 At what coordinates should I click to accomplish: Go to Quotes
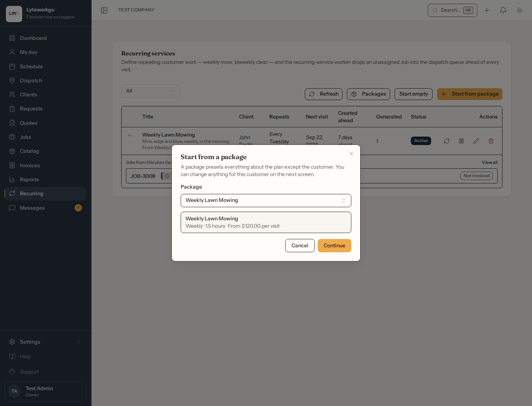(45, 123)
